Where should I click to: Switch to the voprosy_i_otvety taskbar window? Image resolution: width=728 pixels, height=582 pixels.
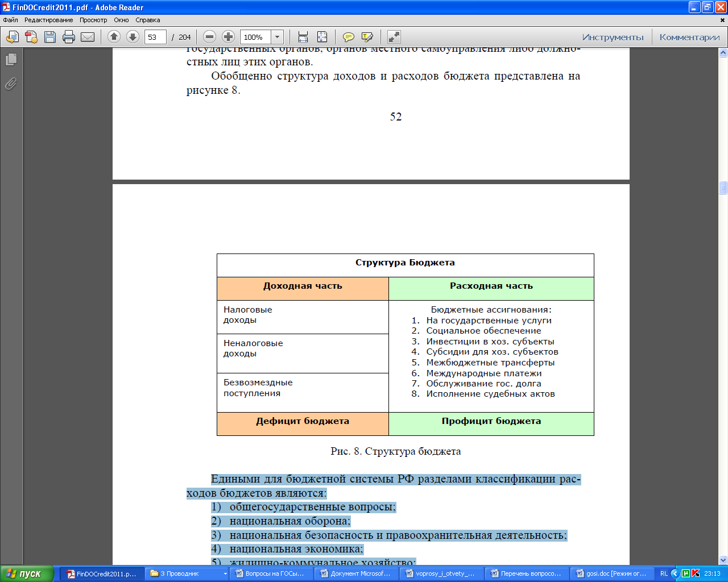tap(441, 573)
